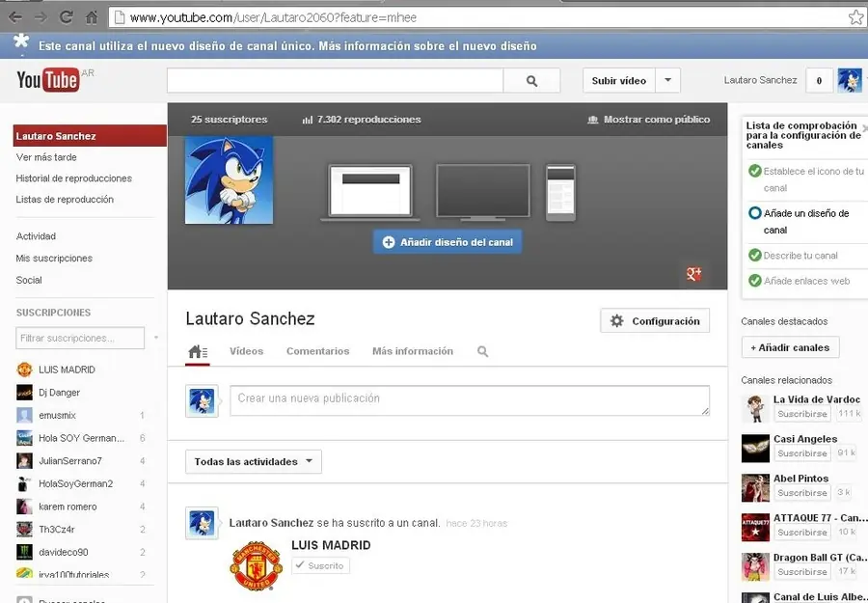This screenshot has height=603, width=868.
Task: Click the Subir vídeo button
Action: click(619, 80)
